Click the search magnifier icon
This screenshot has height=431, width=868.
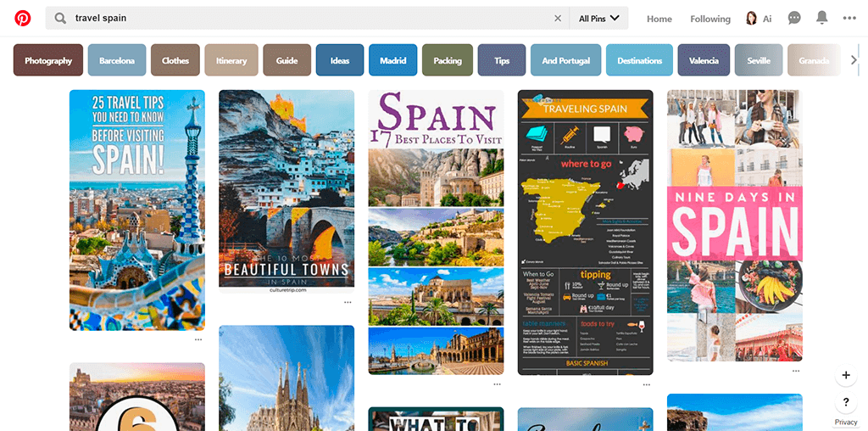coord(60,19)
